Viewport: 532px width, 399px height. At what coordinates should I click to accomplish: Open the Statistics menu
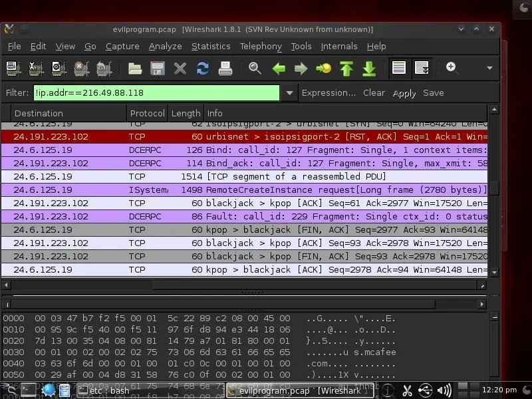point(211,46)
